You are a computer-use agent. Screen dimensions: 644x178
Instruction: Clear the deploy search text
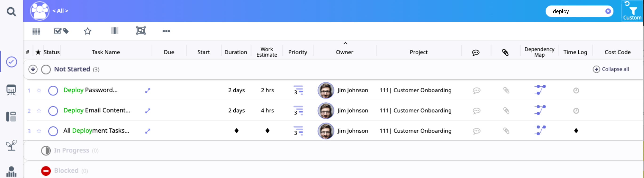point(608,11)
